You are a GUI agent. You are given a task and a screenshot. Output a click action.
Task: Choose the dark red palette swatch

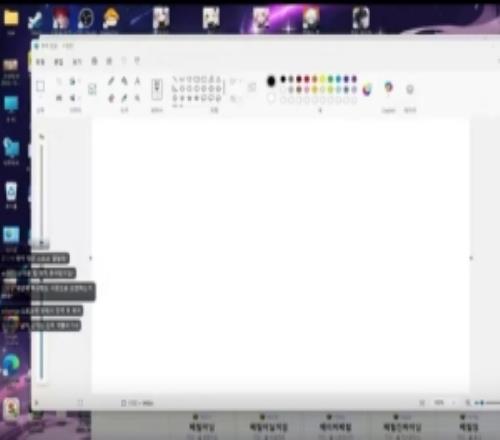(299, 79)
